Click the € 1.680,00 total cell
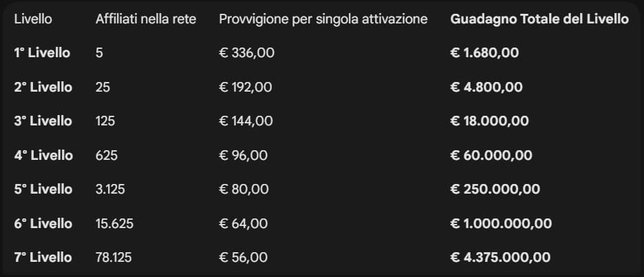 [x=484, y=53]
